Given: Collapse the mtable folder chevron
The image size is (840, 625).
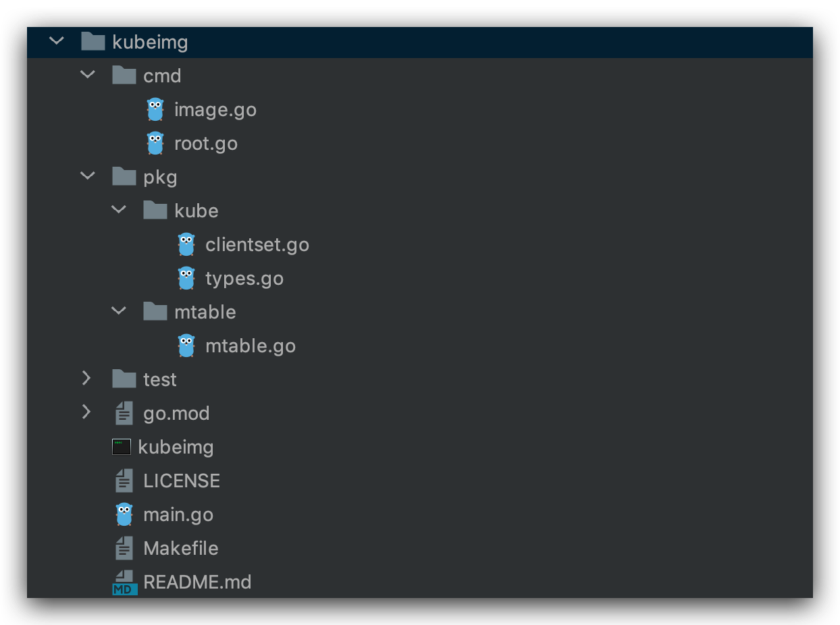Looking at the screenshot, I should 119,311.
